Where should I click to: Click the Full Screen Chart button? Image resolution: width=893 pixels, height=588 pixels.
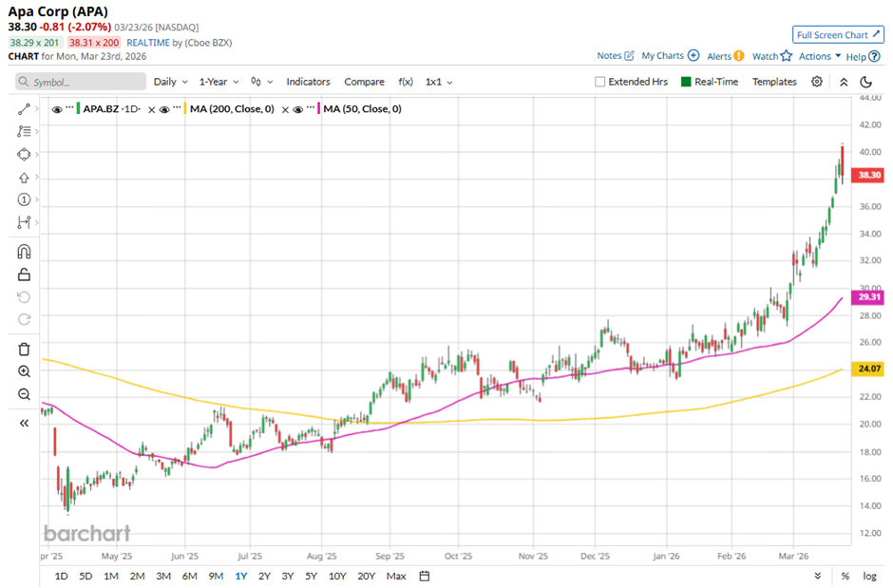838,35
